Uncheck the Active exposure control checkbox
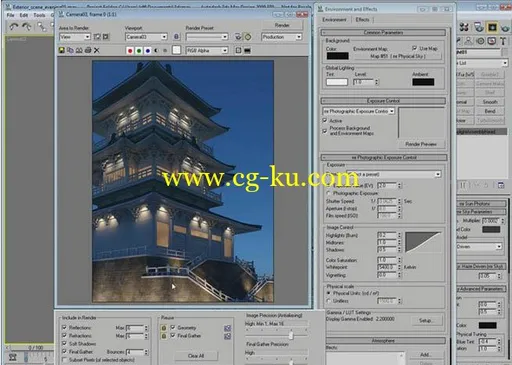Viewport: 512px width, 365px height. tap(324, 120)
